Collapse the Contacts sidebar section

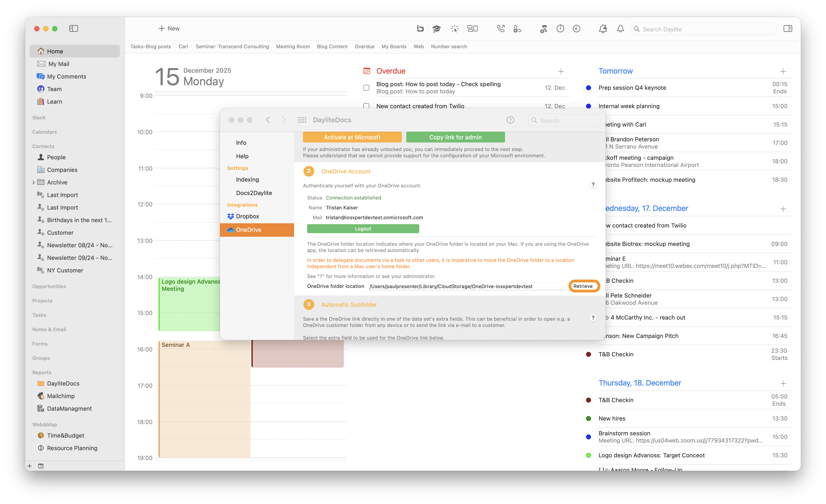(x=43, y=147)
